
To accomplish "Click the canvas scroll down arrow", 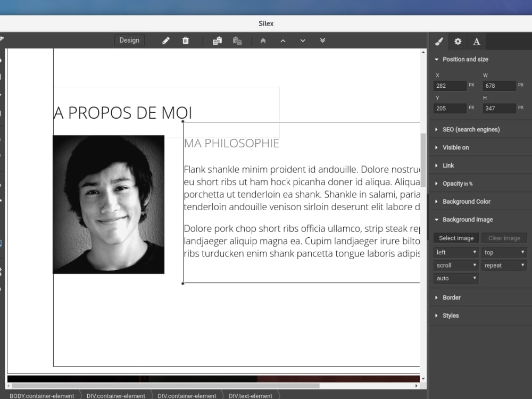I will pyautogui.click(x=423, y=379).
